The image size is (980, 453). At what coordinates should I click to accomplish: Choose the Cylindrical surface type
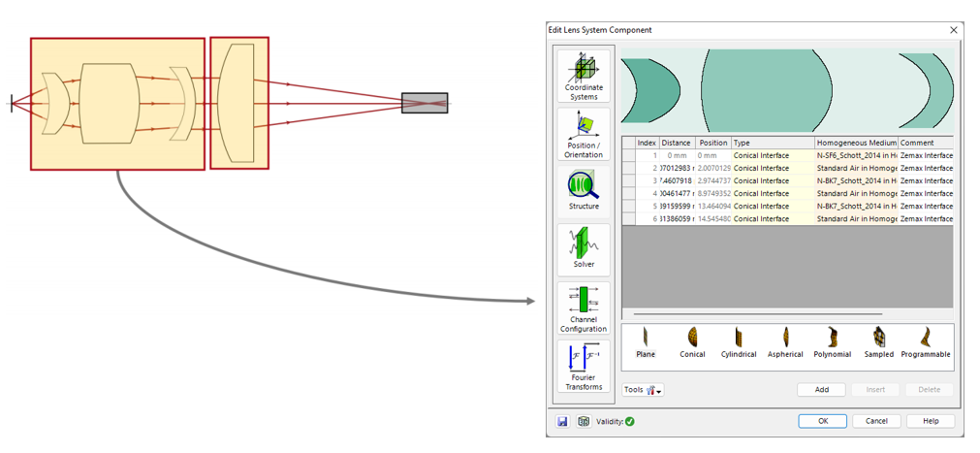tap(739, 342)
